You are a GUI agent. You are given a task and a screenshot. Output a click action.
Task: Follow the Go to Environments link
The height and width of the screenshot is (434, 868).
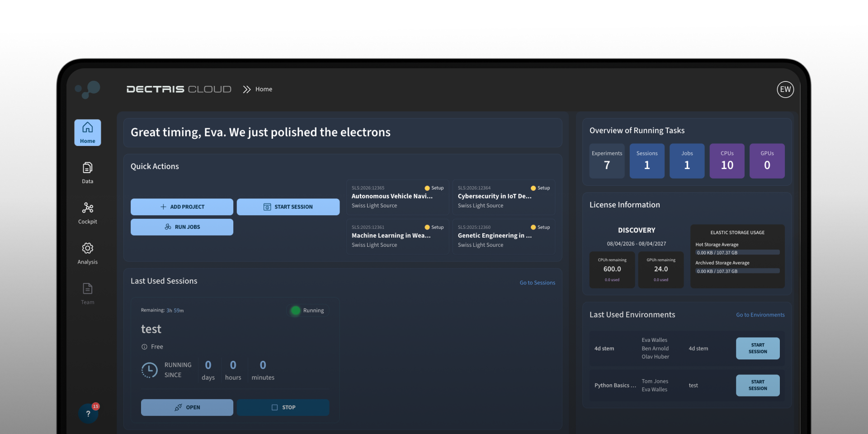point(760,315)
